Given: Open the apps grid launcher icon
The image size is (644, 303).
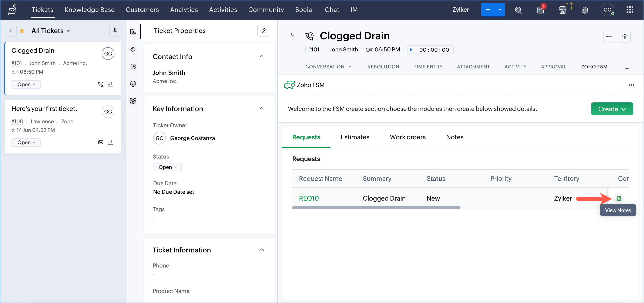Looking at the screenshot, I should pyautogui.click(x=630, y=10).
